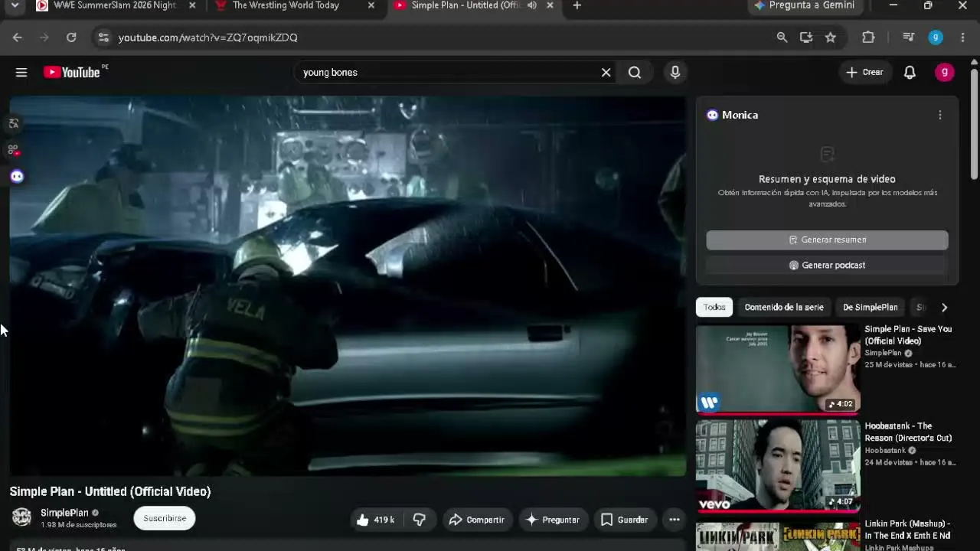Click the video player to pause
Image resolution: width=980 pixels, height=551 pixels.
pyautogui.click(x=348, y=285)
